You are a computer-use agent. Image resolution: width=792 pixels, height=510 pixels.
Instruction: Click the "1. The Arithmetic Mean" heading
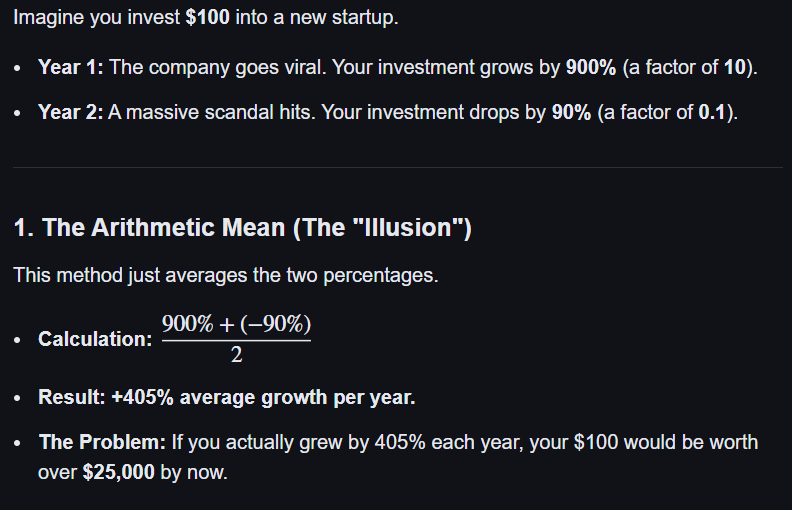242,228
